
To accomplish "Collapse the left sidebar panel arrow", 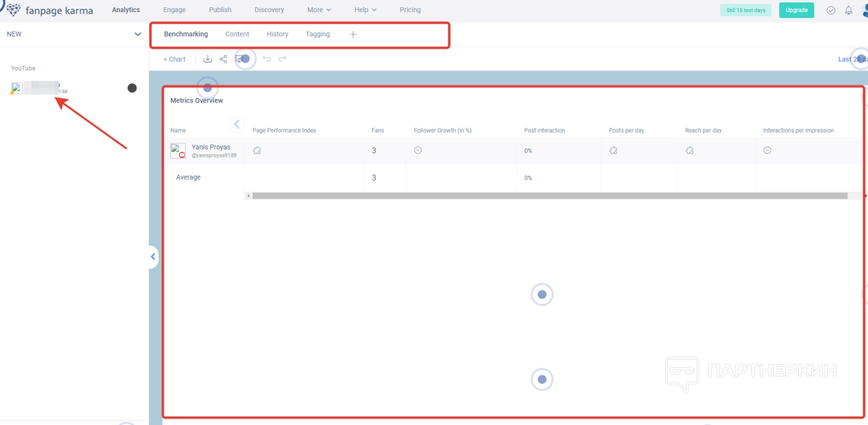I will pos(153,257).
